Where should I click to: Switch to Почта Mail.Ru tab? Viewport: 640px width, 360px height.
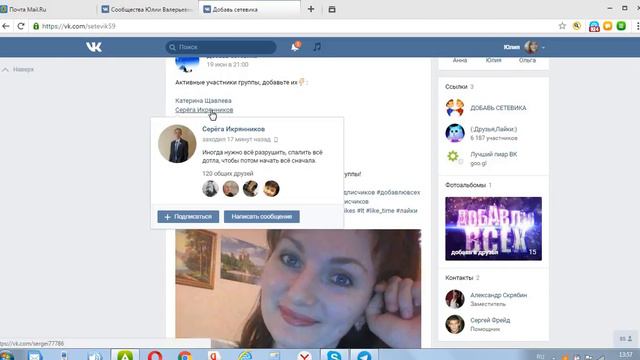28,9
